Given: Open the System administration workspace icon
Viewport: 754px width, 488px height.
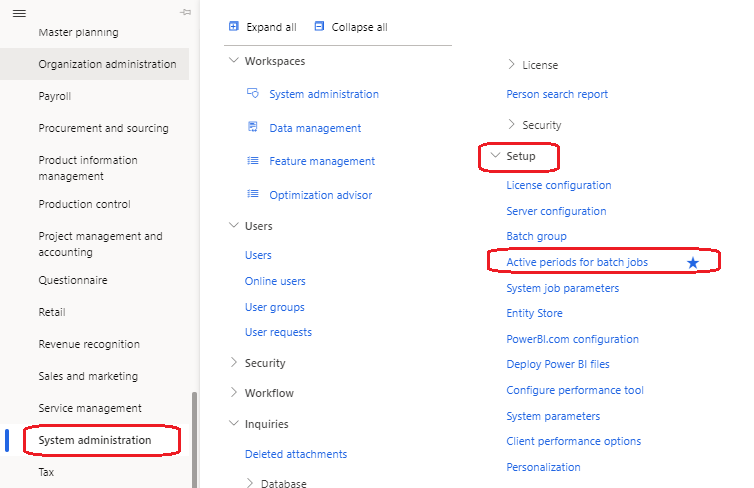Looking at the screenshot, I should pos(253,94).
